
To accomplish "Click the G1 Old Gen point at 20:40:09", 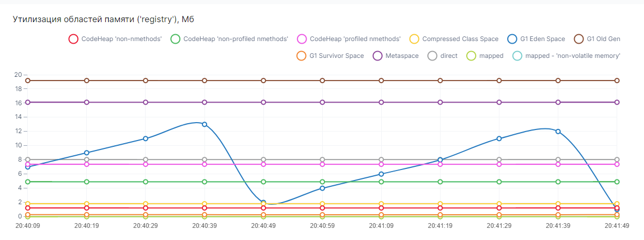I will pos(28,81).
